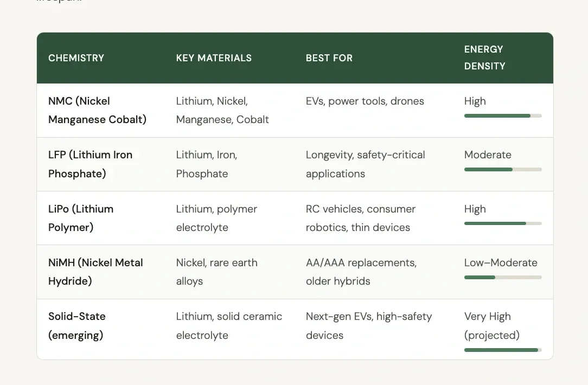Click the CHEMISTRY column header
The image size is (588, 385).
point(76,58)
